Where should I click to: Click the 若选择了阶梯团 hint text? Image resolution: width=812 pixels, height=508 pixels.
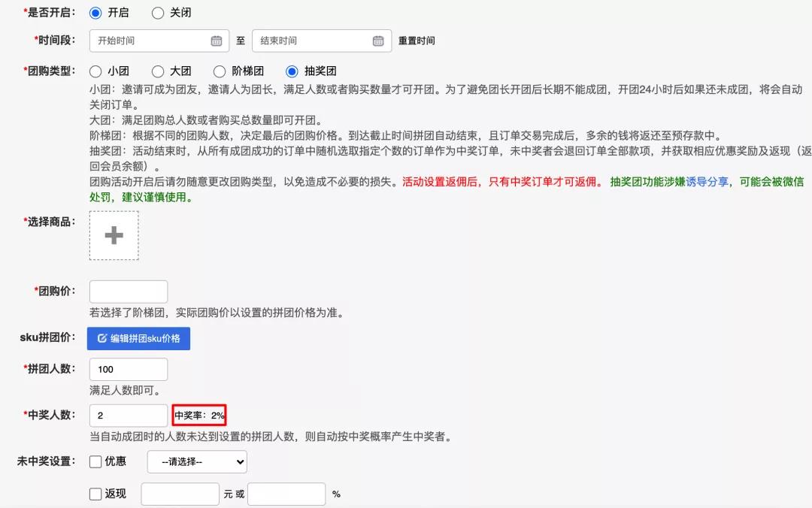(x=217, y=313)
